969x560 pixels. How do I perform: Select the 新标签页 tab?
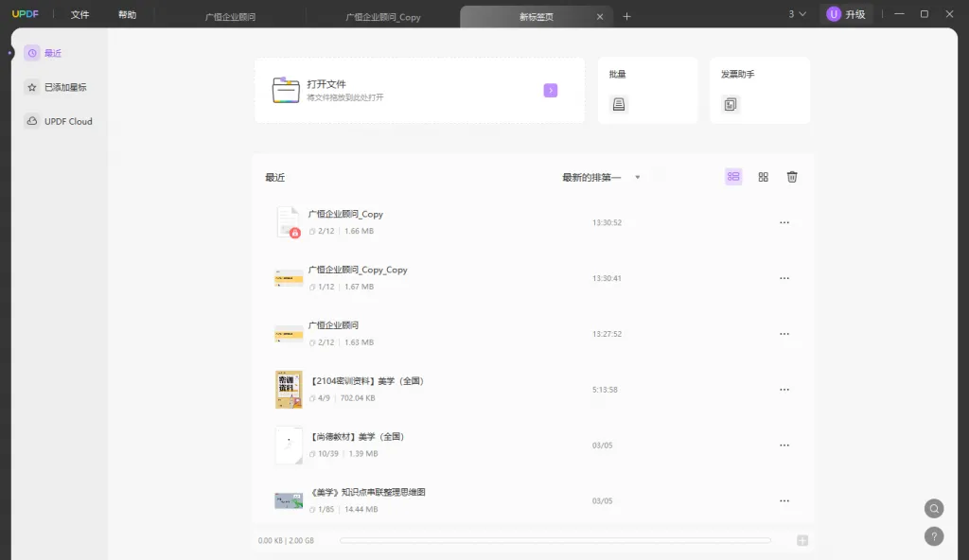(x=537, y=17)
